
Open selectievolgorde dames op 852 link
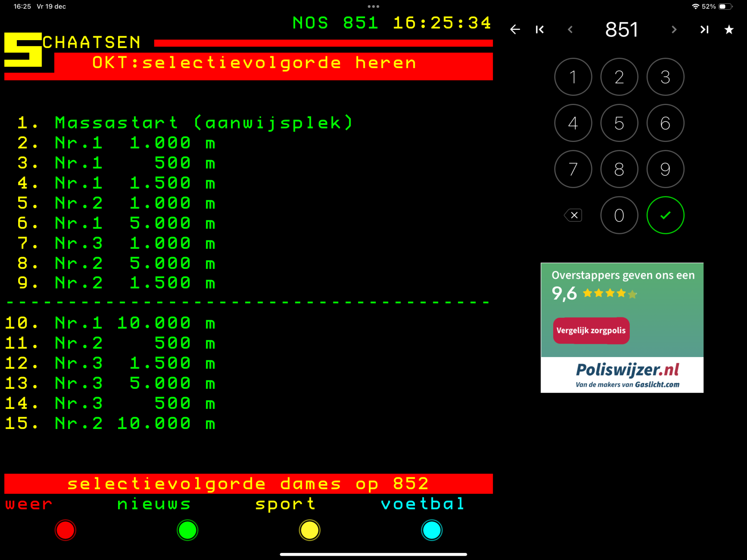tap(248, 484)
